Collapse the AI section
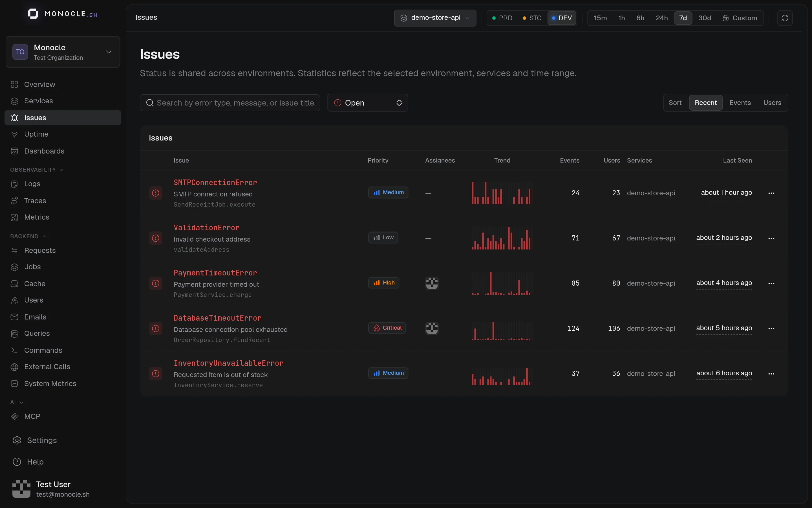This screenshot has width=812, height=508. coord(17,402)
